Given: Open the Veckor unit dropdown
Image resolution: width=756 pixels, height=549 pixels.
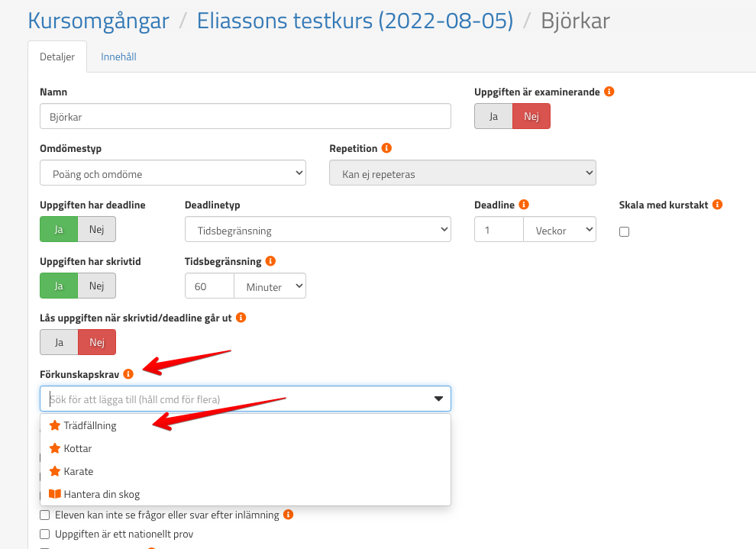Looking at the screenshot, I should 559,230.
